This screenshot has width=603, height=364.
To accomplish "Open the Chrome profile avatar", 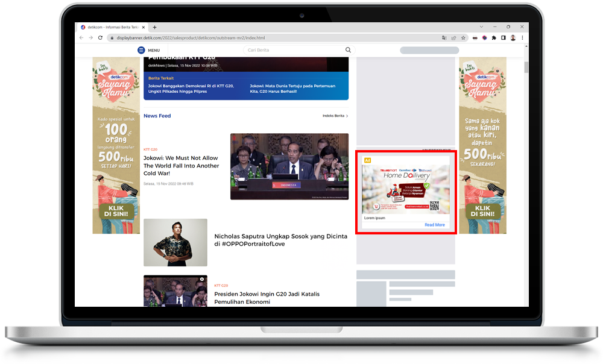I will point(513,37).
